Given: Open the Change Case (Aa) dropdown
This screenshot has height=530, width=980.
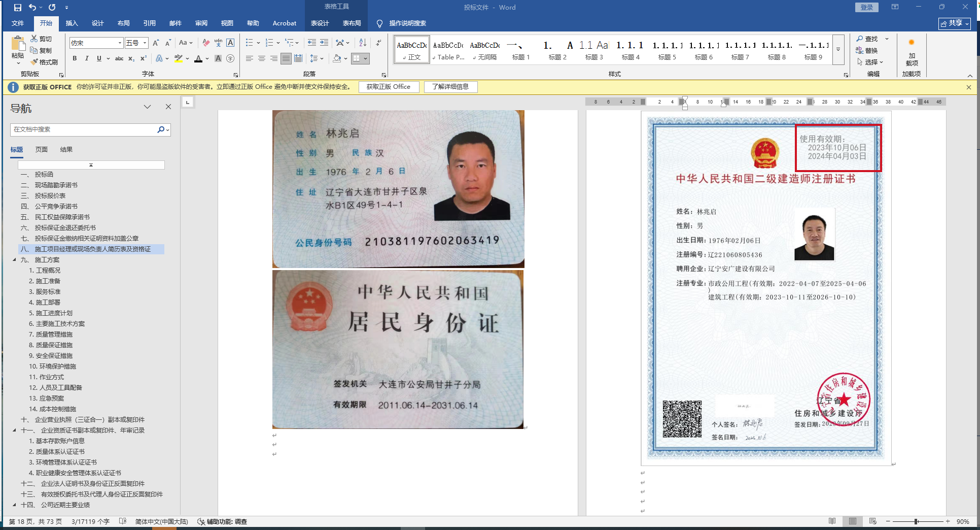Looking at the screenshot, I should coord(186,43).
